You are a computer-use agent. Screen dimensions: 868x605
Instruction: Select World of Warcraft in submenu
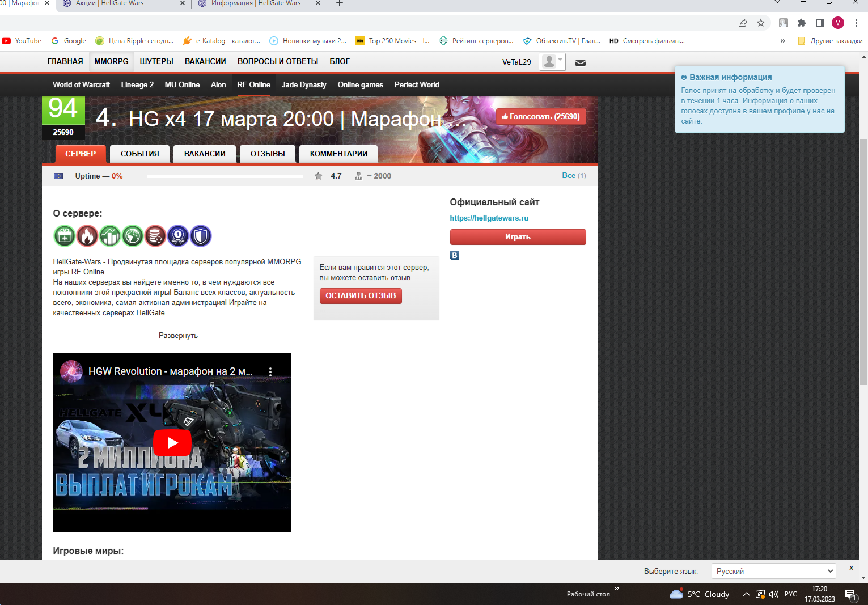pyautogui.click(x=81, y=84)
